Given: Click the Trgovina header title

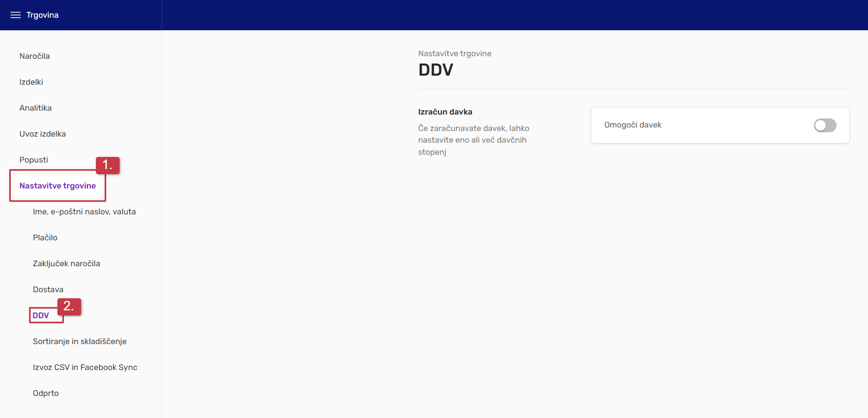Looking at the screenshot, I should pos(42,15).
